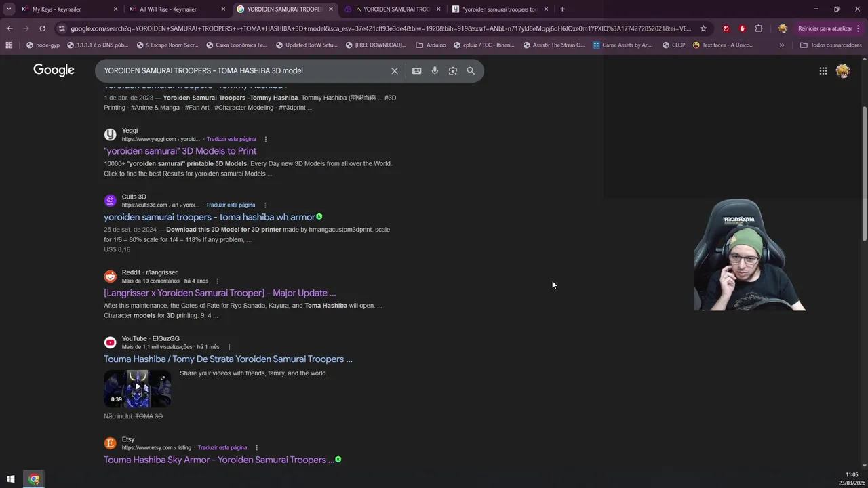Viewport: 868px width, 488px height.
Task: Open the Text faces bookmark
Action: pyautogui.click(x=723, y=45)
